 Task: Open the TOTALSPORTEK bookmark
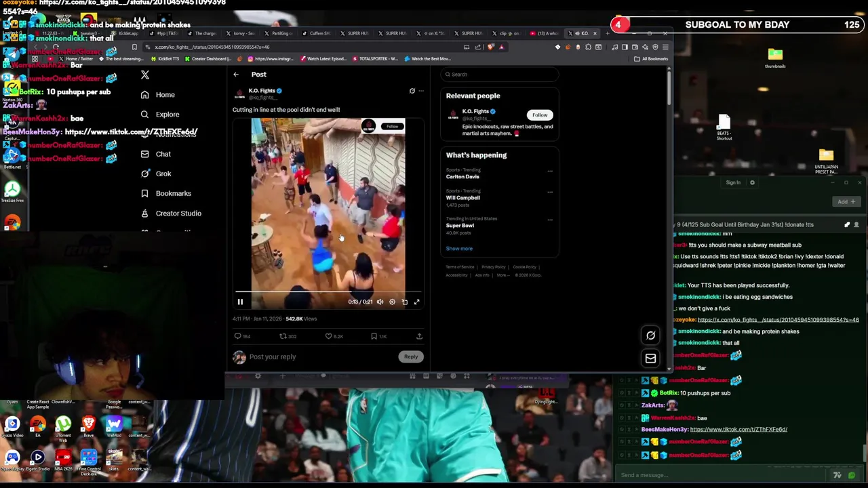coord(375,59)
